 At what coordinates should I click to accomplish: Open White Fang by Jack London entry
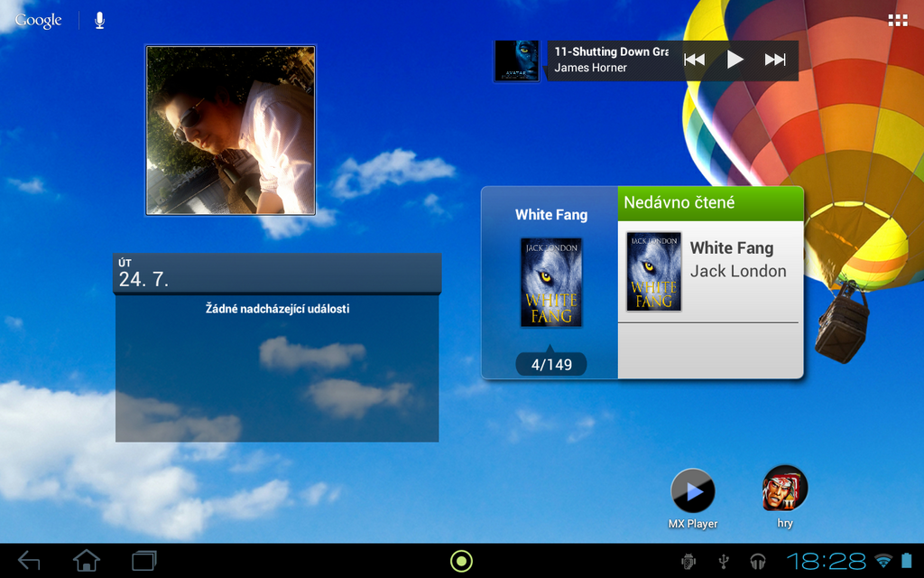[731, 259]
